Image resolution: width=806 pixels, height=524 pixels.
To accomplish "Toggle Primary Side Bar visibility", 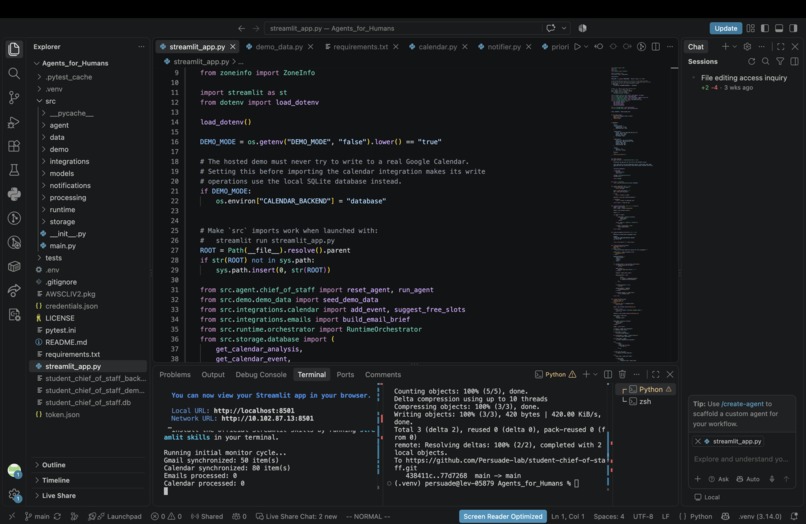I will [x=765, y=28].
